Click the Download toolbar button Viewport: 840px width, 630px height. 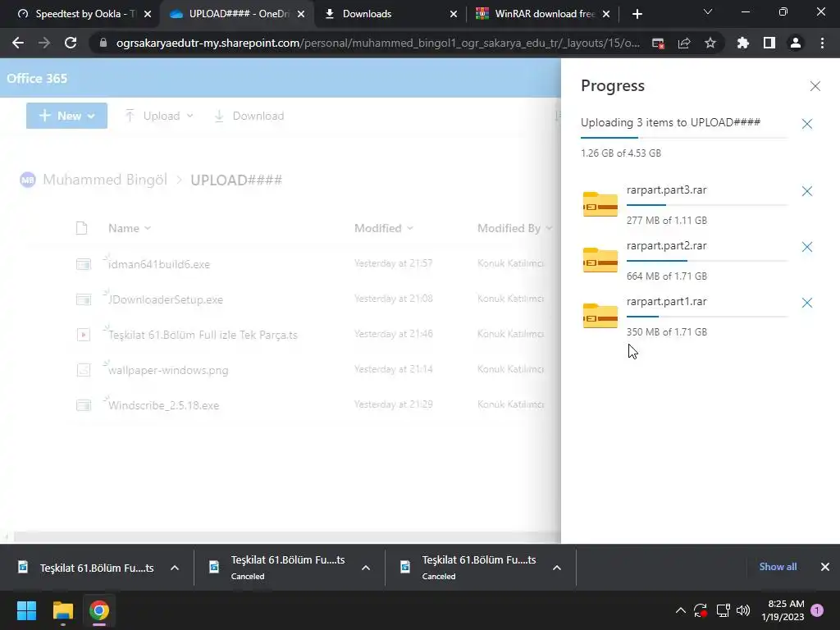[249, 116]
